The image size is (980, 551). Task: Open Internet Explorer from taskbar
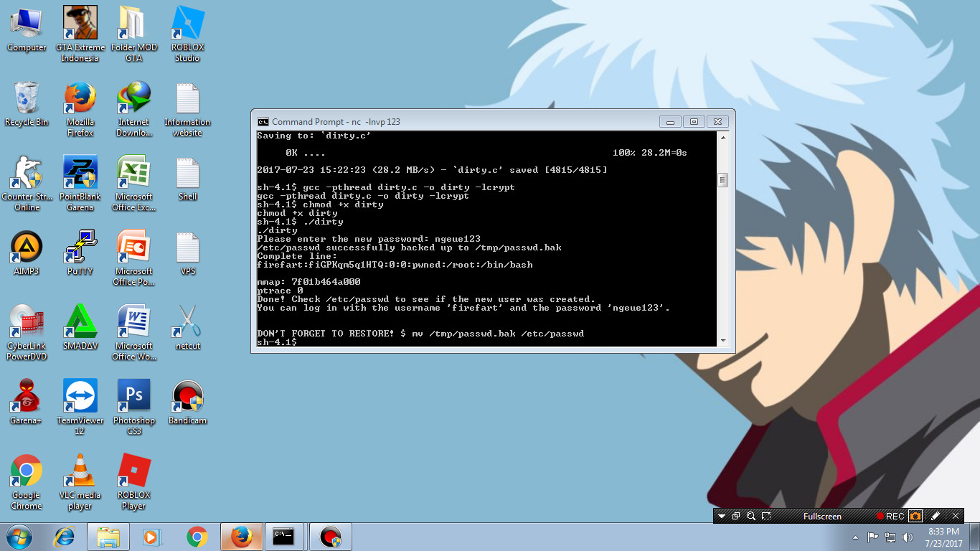[x=65, y=537]
